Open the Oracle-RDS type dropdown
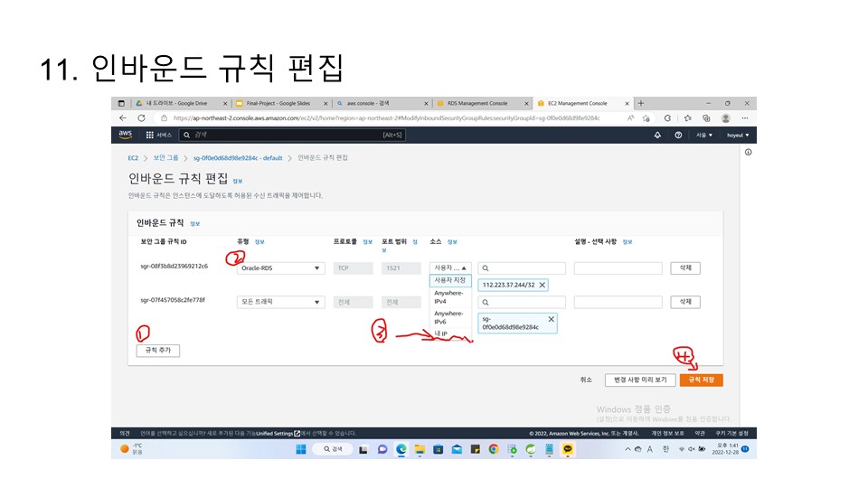The width and height of the screenshot is (868, 488). coord(280,268)
